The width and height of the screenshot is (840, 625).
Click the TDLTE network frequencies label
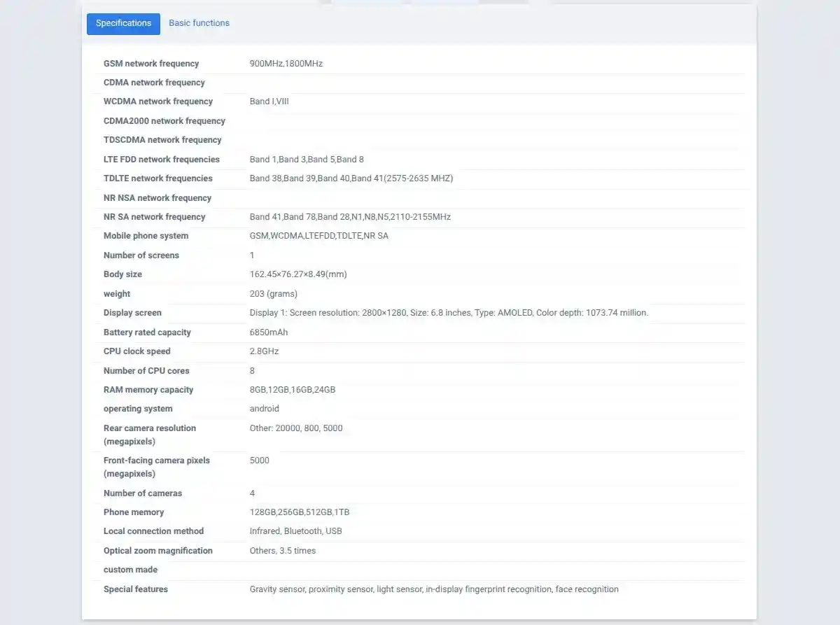pyautogui.click(x=158, y=178)
